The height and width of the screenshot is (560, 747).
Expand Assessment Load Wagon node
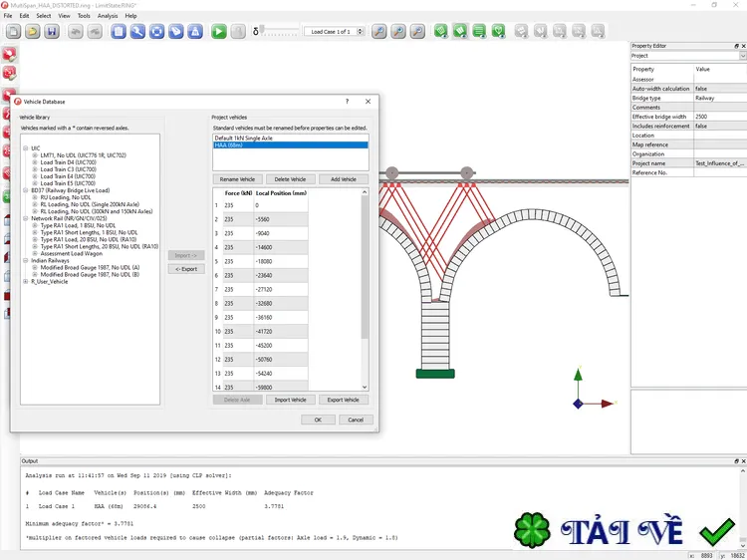[35, 253]
